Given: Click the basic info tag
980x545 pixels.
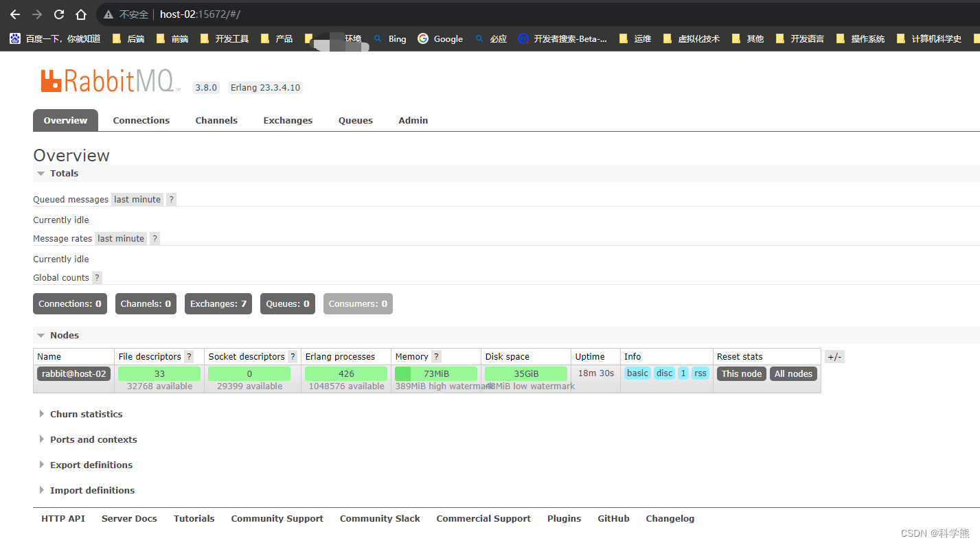Looking at the screenshot, I should (x=637, y=373).
